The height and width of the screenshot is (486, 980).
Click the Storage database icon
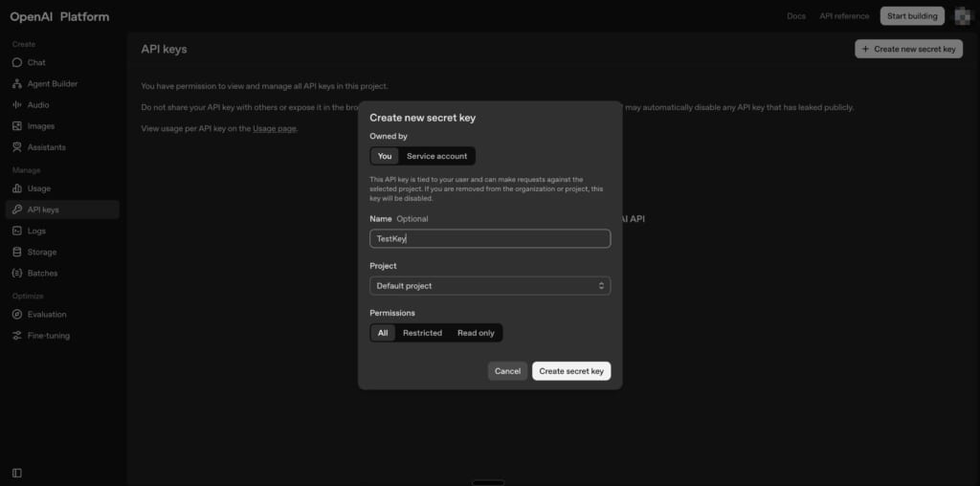(x=17, y=253)
